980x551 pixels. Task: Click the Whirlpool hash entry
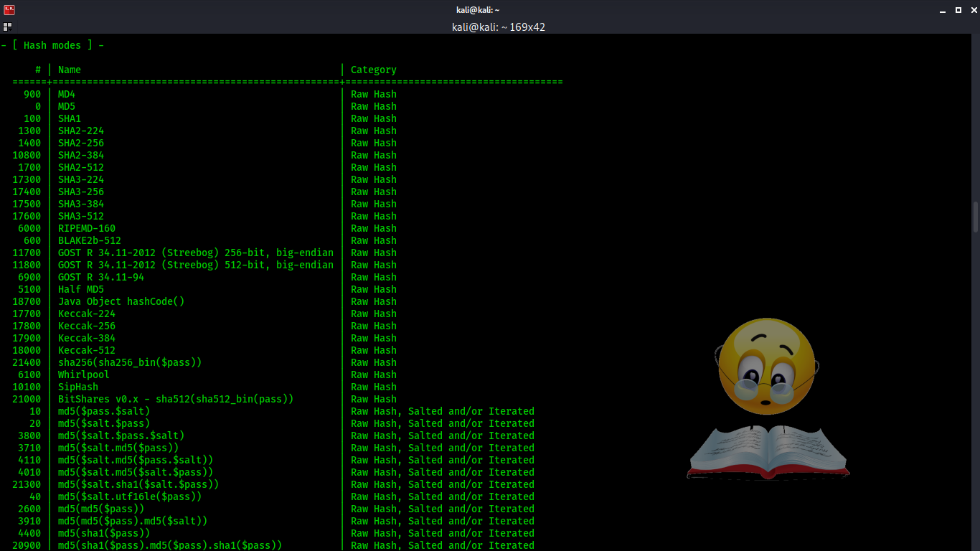click(x=83, y=374)
